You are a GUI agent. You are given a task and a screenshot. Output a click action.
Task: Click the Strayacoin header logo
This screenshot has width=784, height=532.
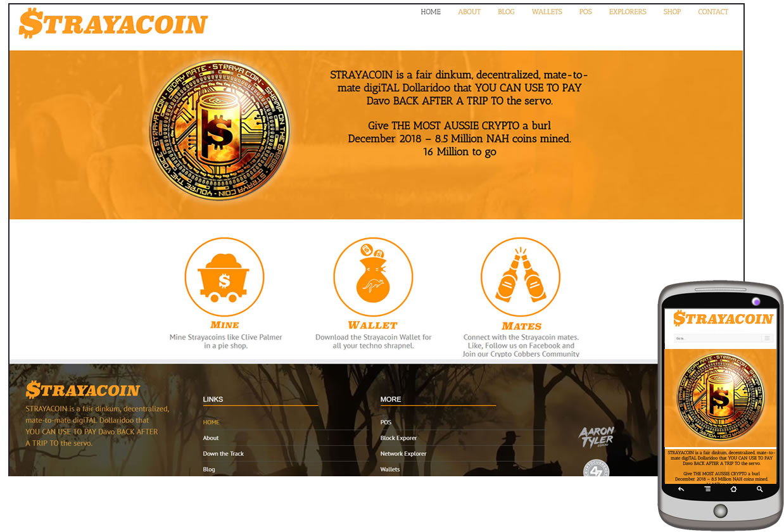[x=113, y=23]
